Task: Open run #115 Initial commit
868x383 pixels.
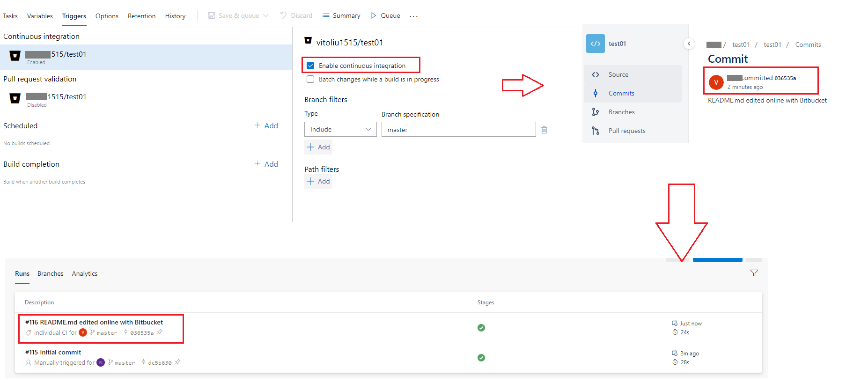Action: coord(53,352)
